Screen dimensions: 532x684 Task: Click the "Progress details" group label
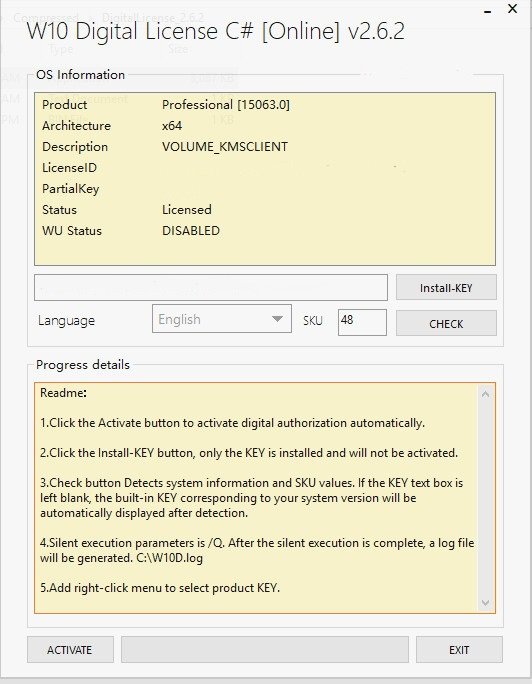tap(83, 365)
